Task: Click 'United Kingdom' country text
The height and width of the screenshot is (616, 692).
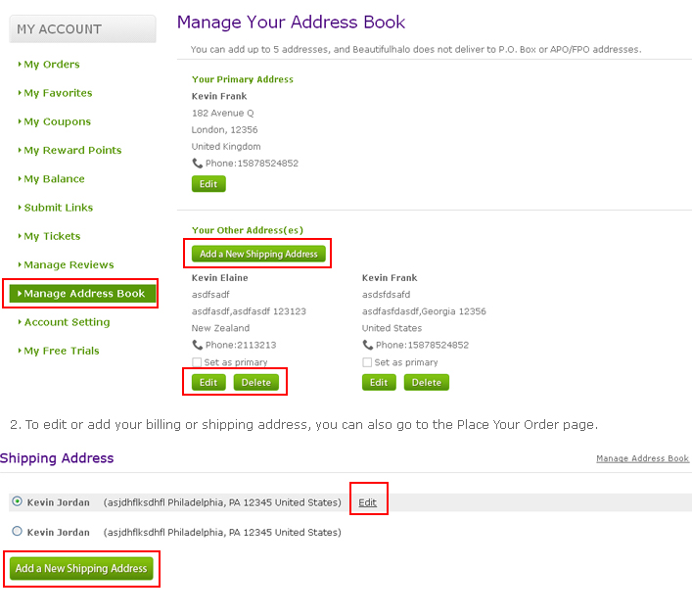Action: pyautogui.click(x=226, y=147)
